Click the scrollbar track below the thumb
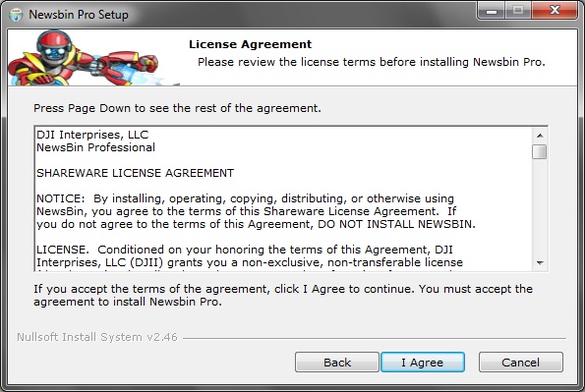Viewport: 585px width, 392px height. (x=540, y=207)
